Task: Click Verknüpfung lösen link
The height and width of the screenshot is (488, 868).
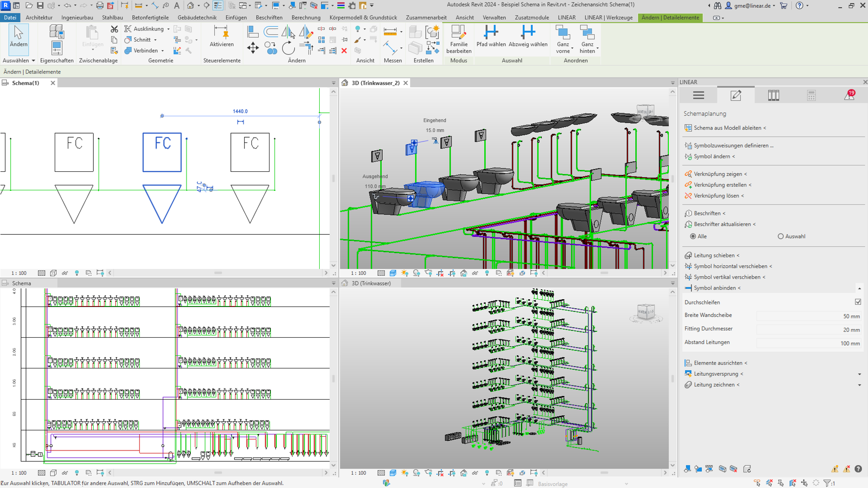Action: (716, 196)
